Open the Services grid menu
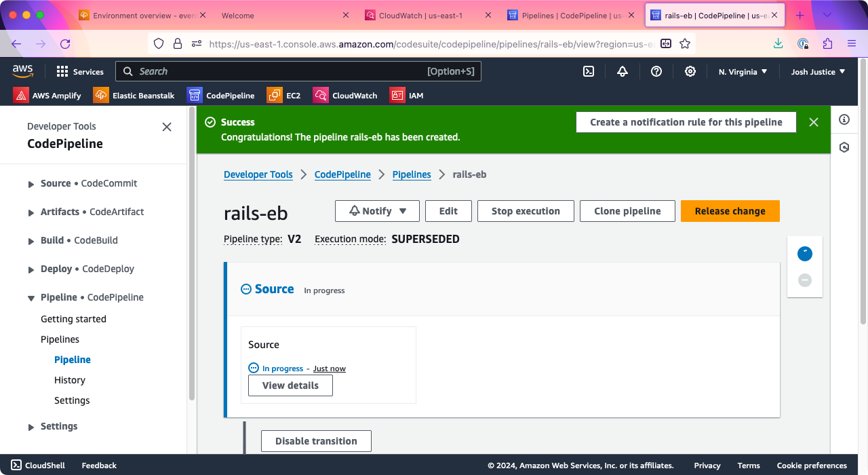The image size is (868, 475). (80, 71)
